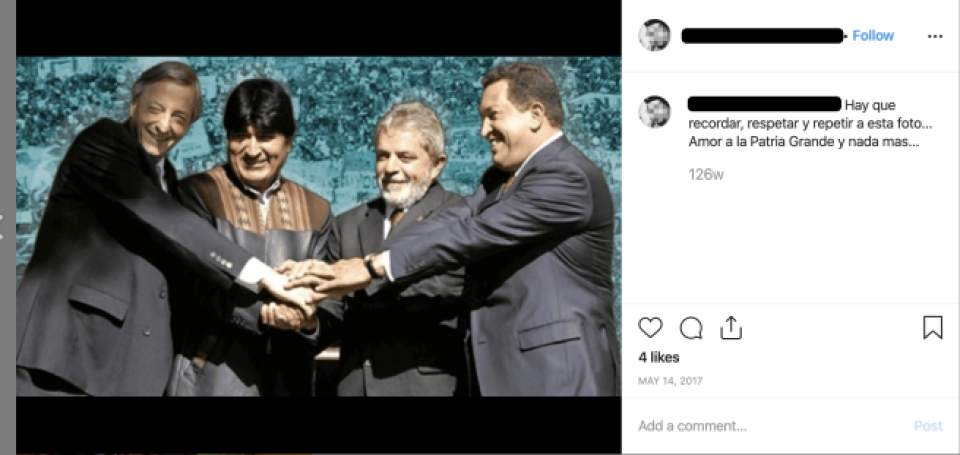View who liked via '4 likes'

point(659,358)
